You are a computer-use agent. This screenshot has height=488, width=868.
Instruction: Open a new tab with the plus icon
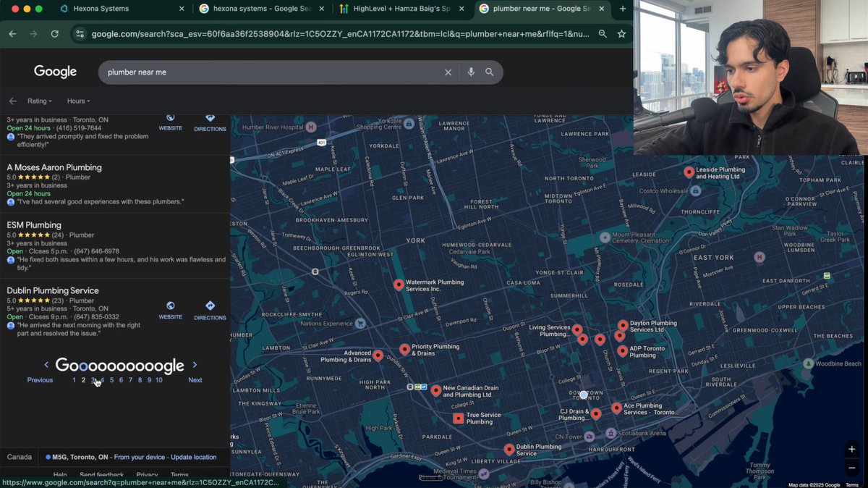pyautogui.click(x=623, y=9)
